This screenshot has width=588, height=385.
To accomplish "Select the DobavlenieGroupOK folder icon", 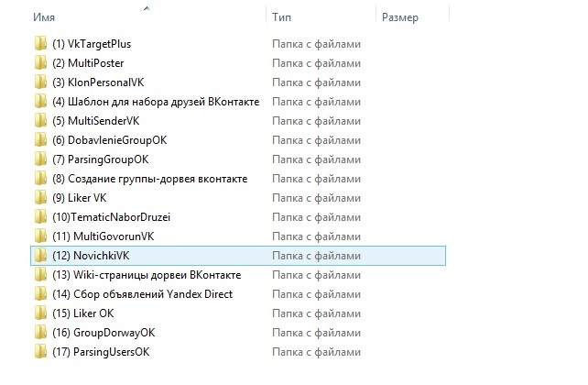I will coord(40,140).
